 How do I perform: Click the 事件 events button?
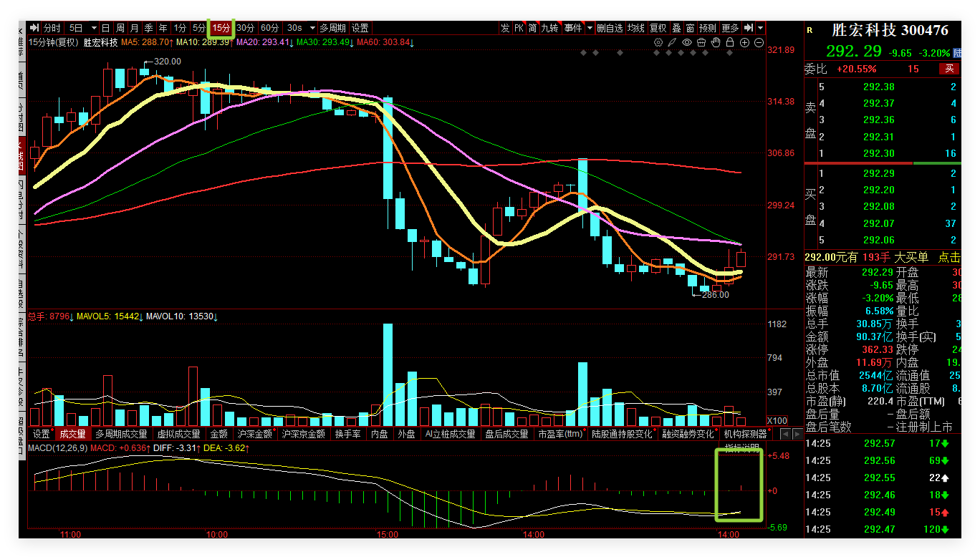pos(573,28)
